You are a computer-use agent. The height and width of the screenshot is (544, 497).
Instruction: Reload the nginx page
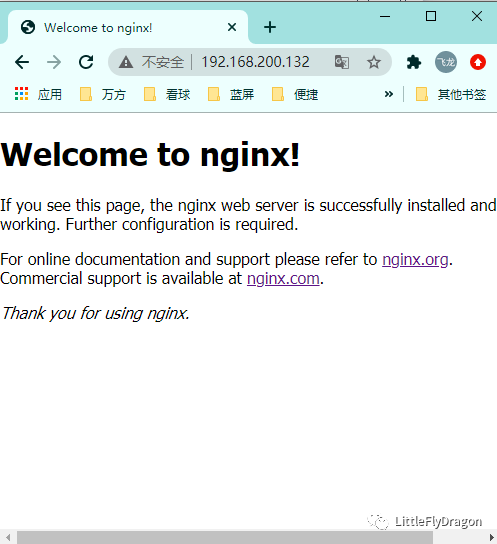[x=86, y=62]
